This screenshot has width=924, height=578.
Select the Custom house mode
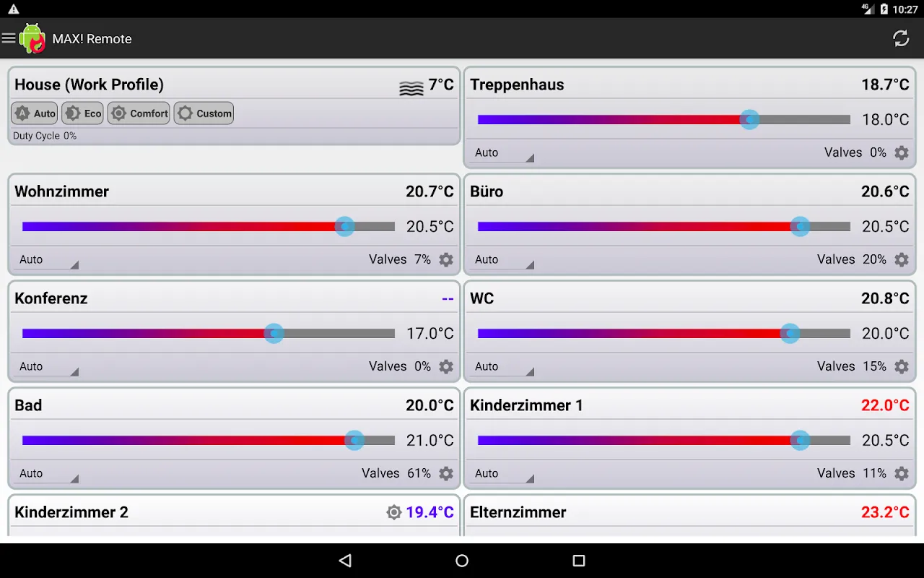point(204,113)
